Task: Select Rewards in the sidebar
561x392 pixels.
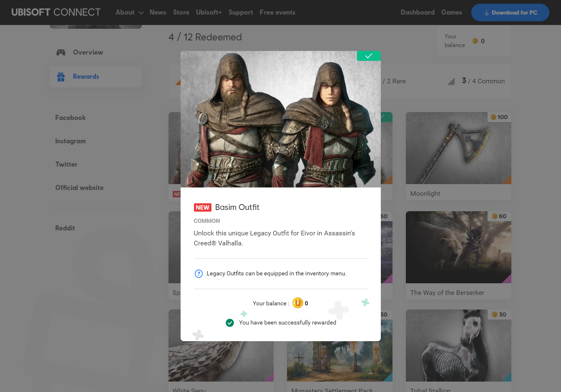Action: click(96, 77)
